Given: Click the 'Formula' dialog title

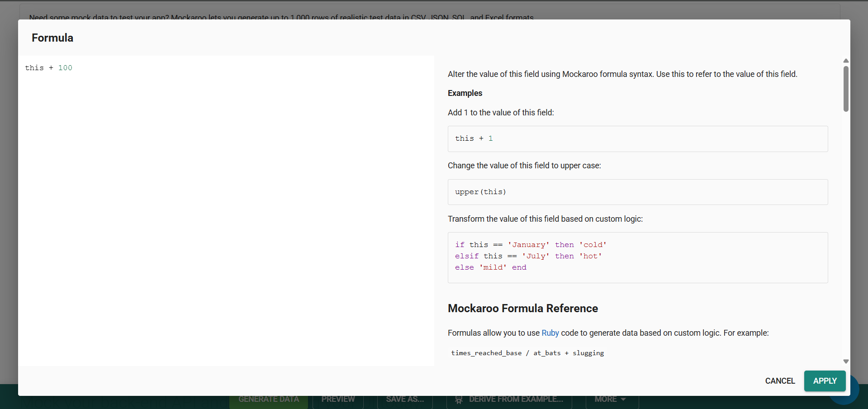Looking at the screenshot, I should pos(52,38).
